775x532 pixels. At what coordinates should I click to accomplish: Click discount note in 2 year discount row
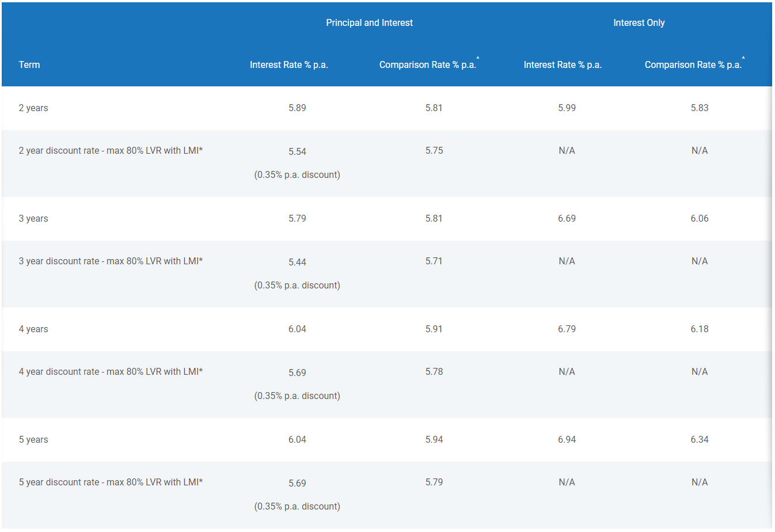(x=297, y=175)
